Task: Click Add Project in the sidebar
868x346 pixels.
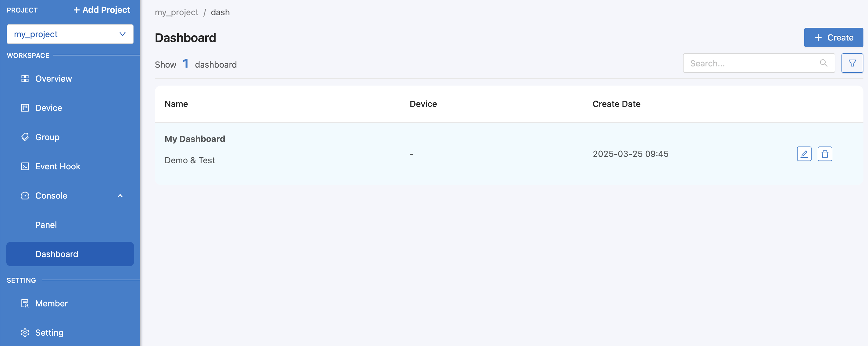Action: (102, 10)
